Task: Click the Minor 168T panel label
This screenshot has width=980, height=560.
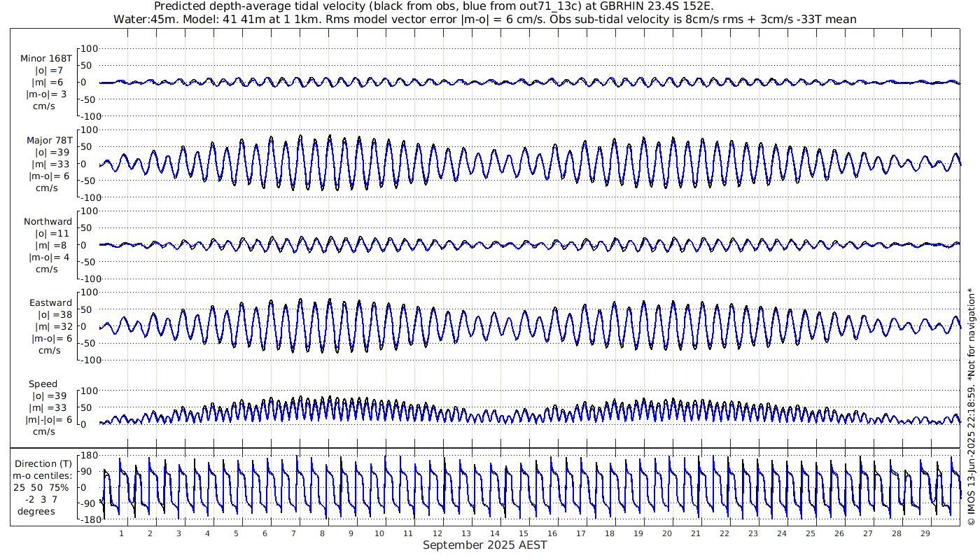Action: [x=46, y=58]
